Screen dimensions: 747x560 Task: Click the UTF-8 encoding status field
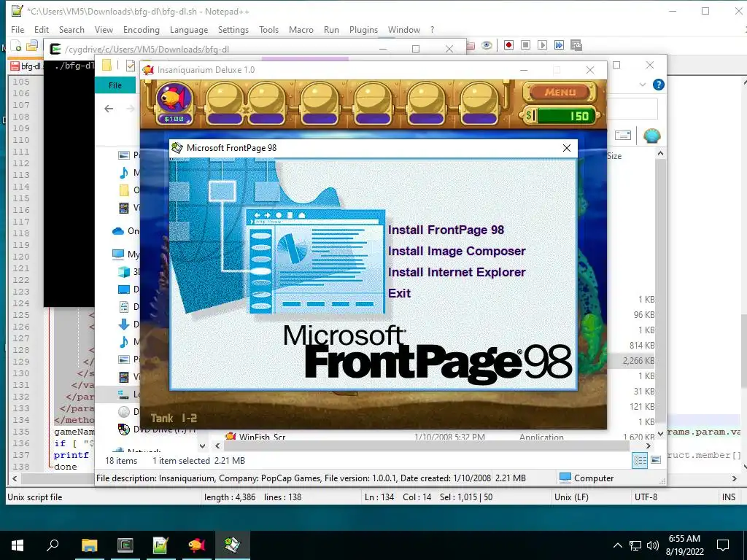click(x=646, y=497)
